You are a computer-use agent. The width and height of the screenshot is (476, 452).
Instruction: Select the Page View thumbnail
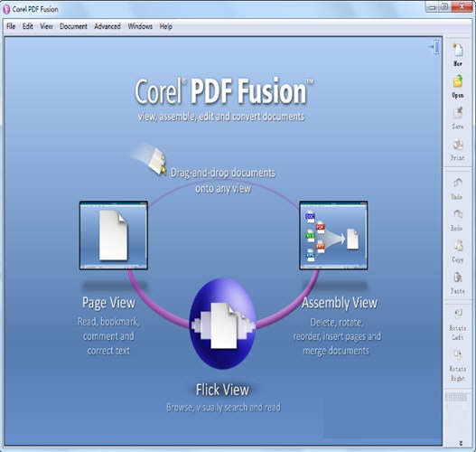click(114, 235)
